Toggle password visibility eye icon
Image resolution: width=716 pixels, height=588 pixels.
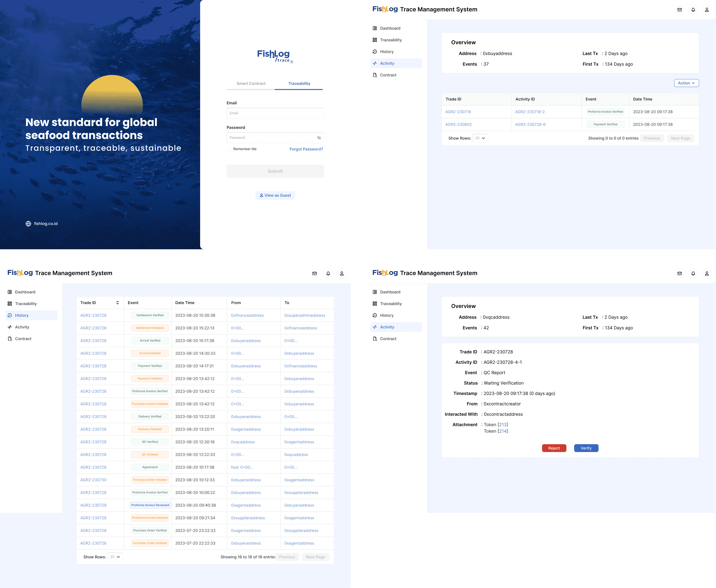[x=319, y=138]
